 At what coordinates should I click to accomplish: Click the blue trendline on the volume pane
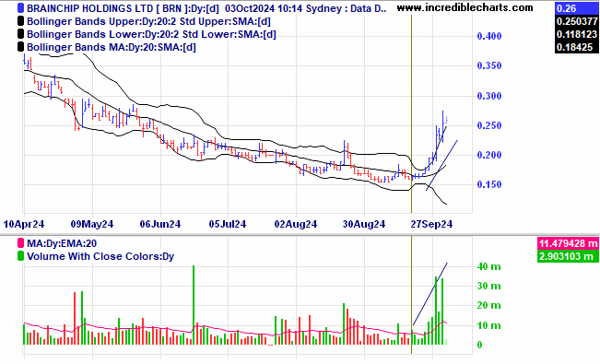pos(430,294)
